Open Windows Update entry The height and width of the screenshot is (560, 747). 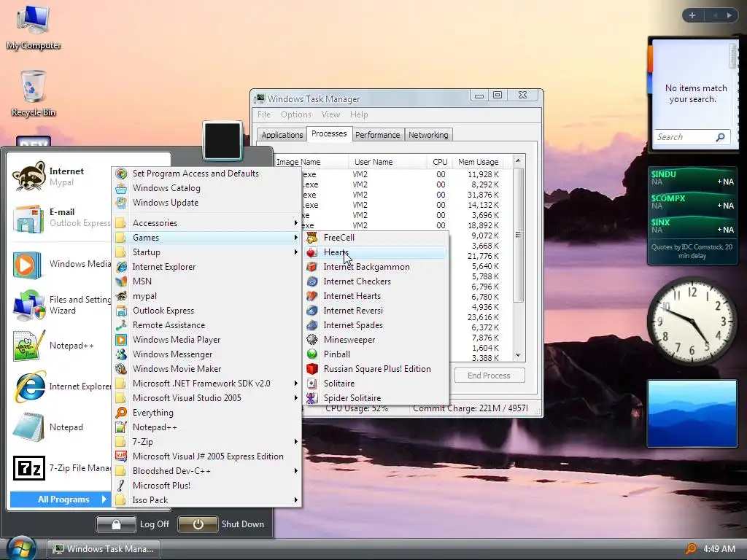tap(206, 203)
